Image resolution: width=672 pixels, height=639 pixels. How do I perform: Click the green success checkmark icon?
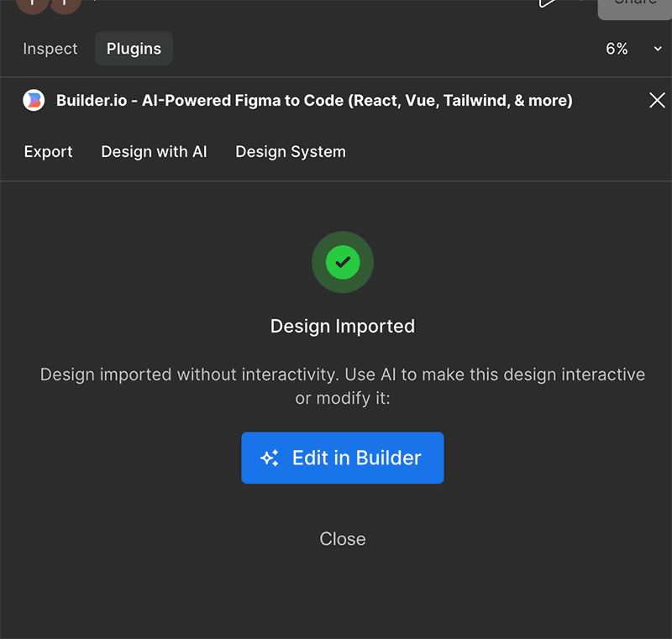(343, 262)
